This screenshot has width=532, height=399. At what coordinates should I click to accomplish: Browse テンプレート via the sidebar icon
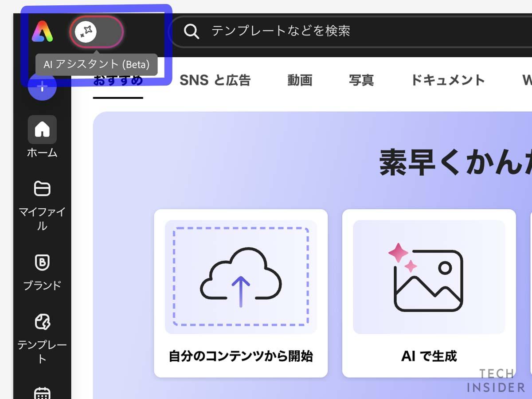coord(42,321)
